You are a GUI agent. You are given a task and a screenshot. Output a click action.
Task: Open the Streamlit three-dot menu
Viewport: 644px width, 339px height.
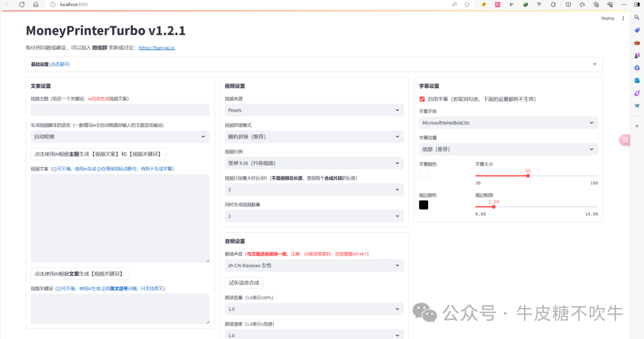pyautogui.click(x=623, y=18)
